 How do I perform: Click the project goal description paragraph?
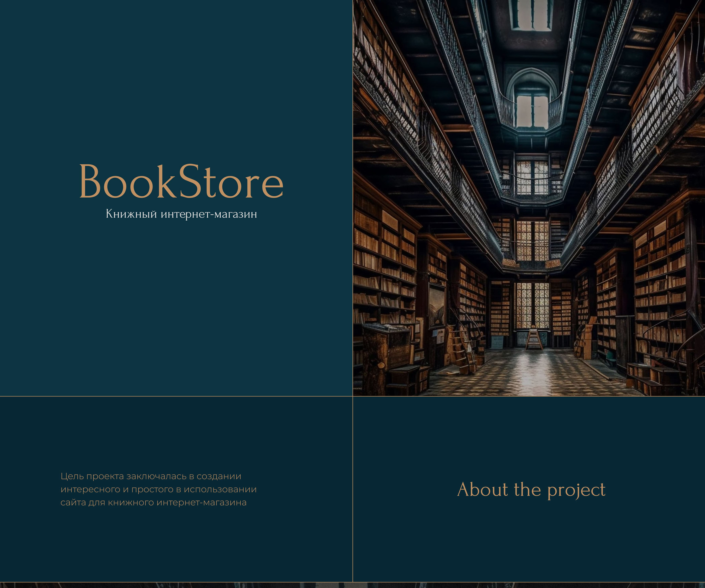point(158,489)
